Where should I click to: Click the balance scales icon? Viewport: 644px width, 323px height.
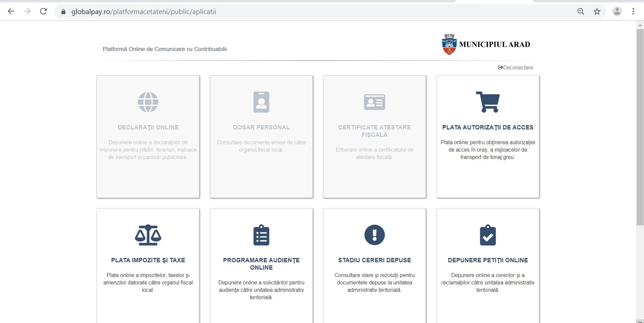148,235
